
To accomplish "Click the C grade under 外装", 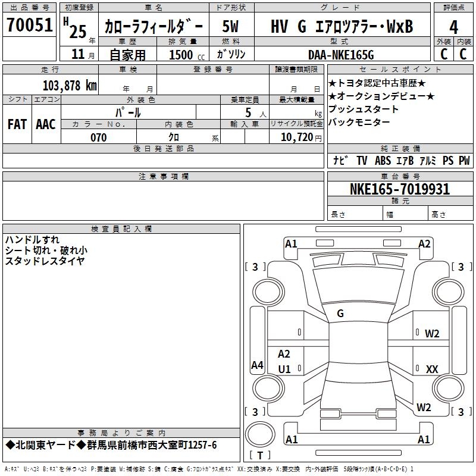I will tap(444, 54).
